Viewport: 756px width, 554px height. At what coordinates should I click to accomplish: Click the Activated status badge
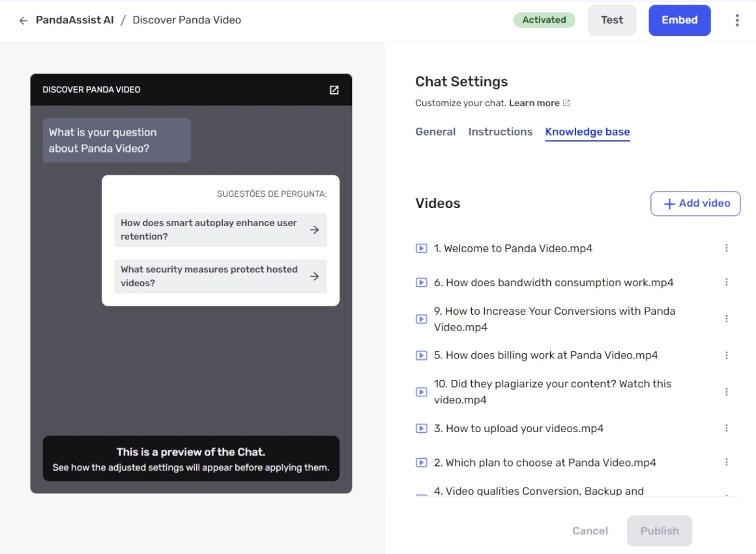click(x=544, y=20)
